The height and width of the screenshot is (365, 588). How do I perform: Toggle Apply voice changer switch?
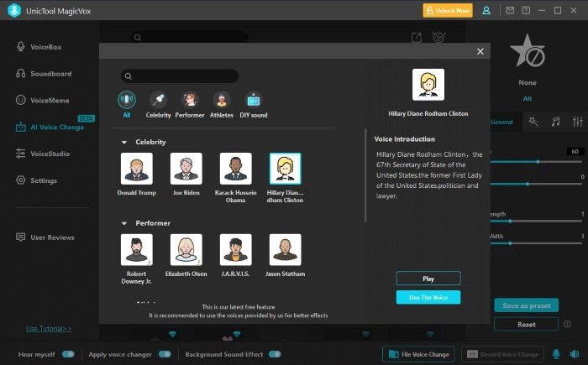[165, 354]
